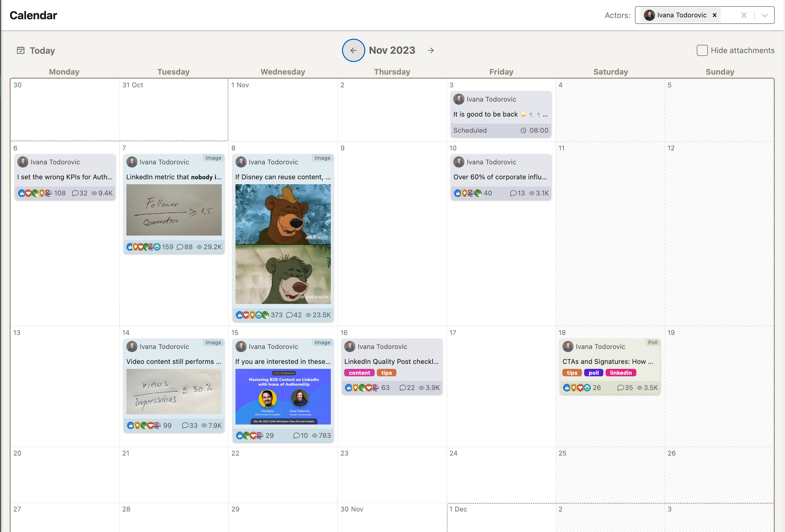
Task: Click comments icon showing 35
Action: (621, 388)
